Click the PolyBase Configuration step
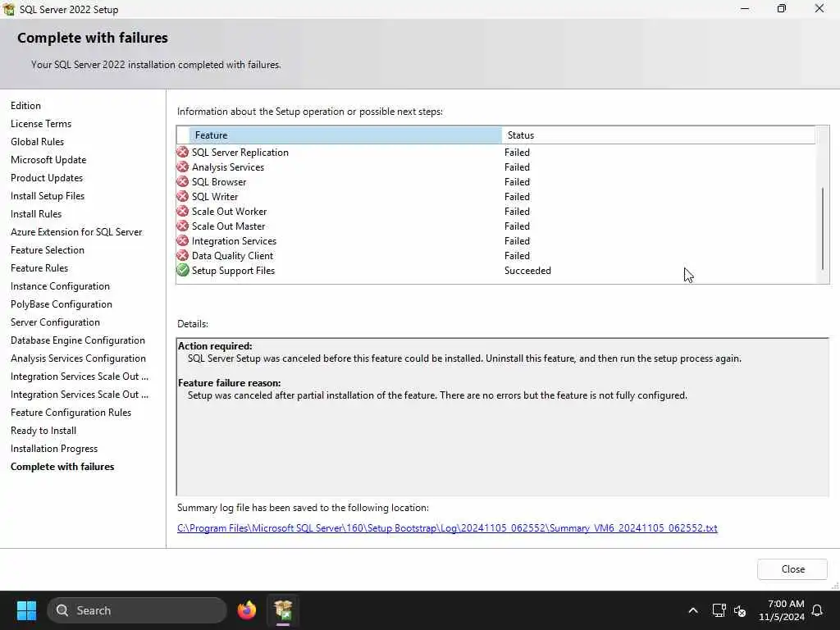The width and height of the screenshot is (840, 630). pyautogui.click(x=61, y=304)
